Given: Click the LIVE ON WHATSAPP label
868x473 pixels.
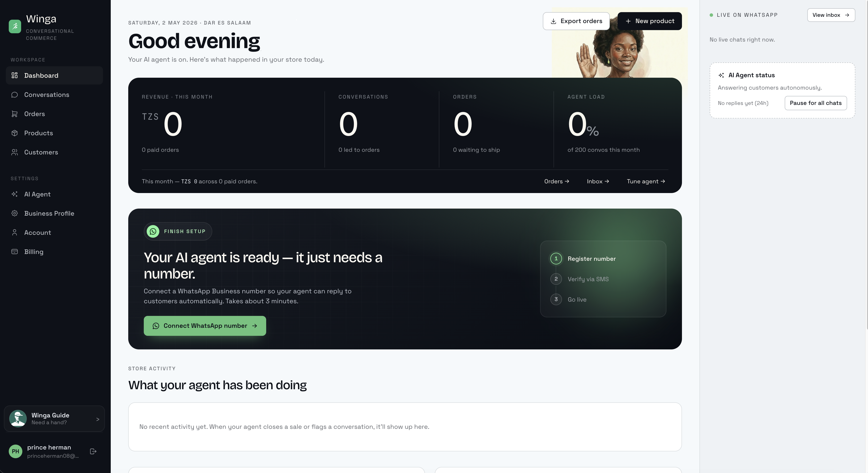Looking at the screenshot, I should coord(747,15).
